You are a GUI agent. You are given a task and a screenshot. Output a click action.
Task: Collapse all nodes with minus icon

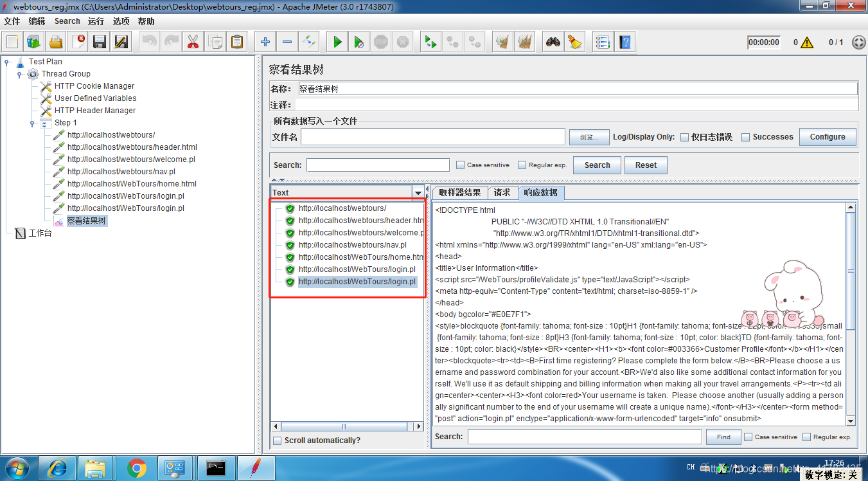[287, 42]
